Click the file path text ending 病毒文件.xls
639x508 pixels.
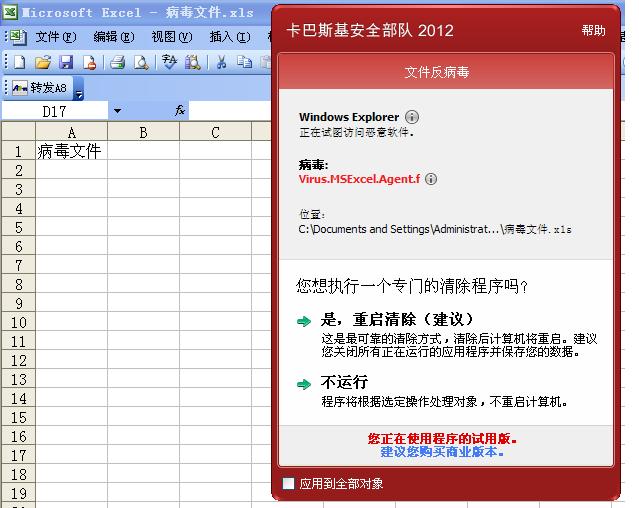[435, 229]
